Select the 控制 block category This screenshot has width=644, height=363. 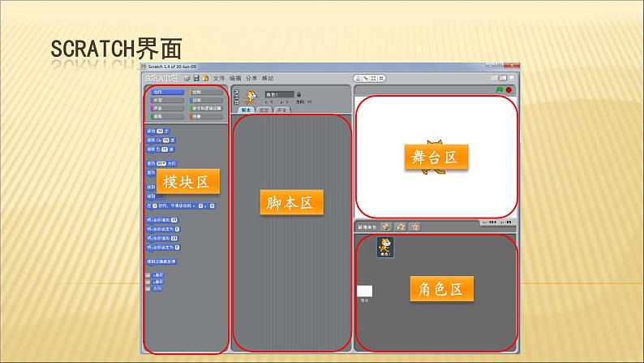pos(206,92)
